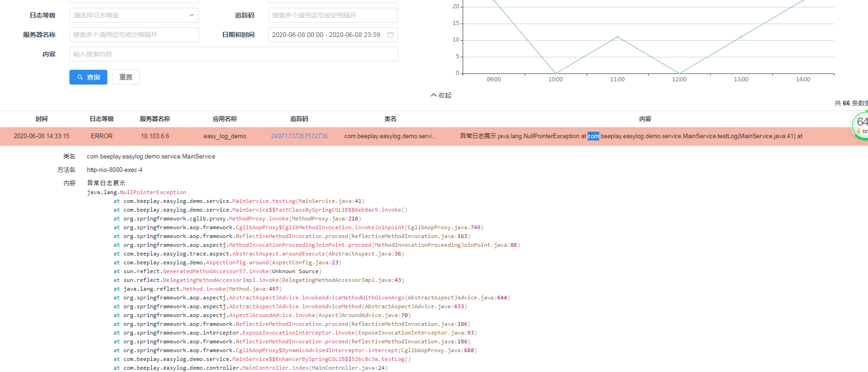Click the 10:00 data point on the chart
The width and height of the screenshot is (868, 372).
pyautogui.click(x=556, y=73)
